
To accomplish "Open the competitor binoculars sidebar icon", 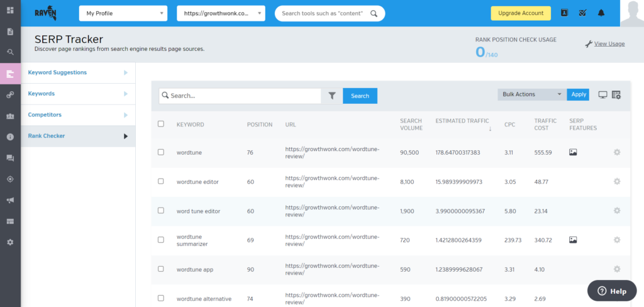I will point(10,116).
